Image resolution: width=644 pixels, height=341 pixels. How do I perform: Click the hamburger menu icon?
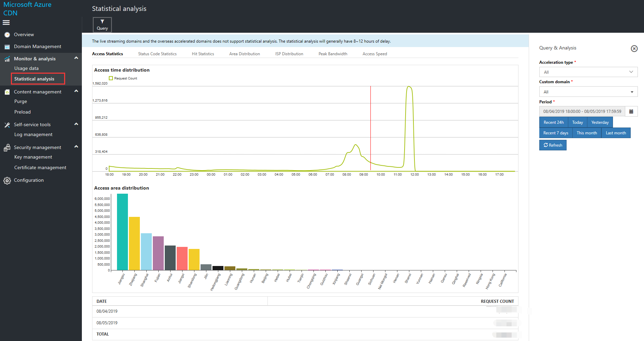(x=6, y=23)
